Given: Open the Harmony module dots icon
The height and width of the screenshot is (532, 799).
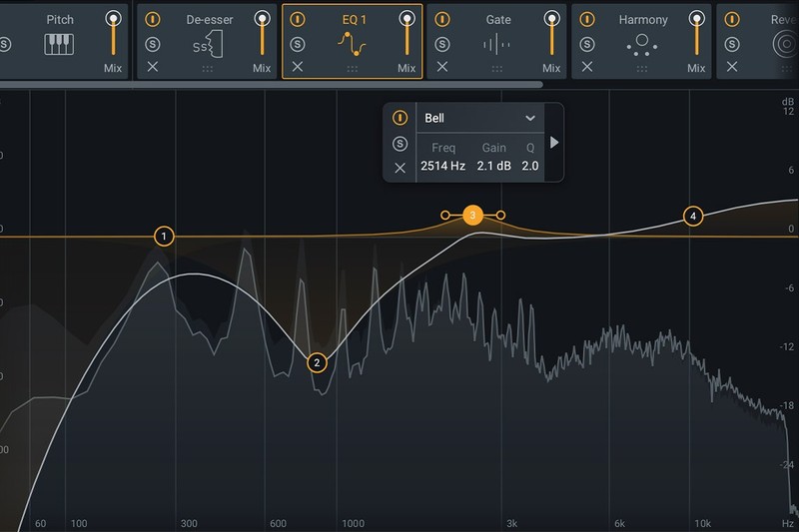Looking at the screenshot, I should coord(641,45).
